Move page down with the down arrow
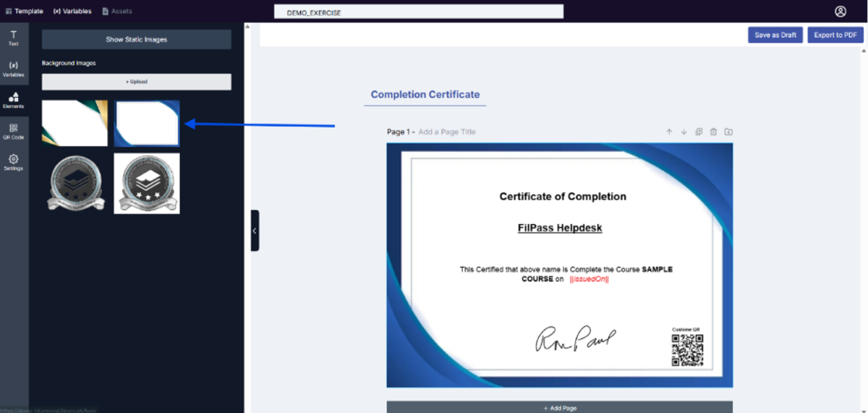 [684, 132]
